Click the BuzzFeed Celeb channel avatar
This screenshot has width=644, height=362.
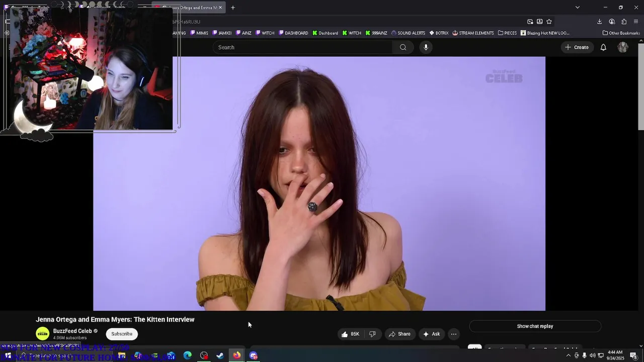tap(43, 333)
